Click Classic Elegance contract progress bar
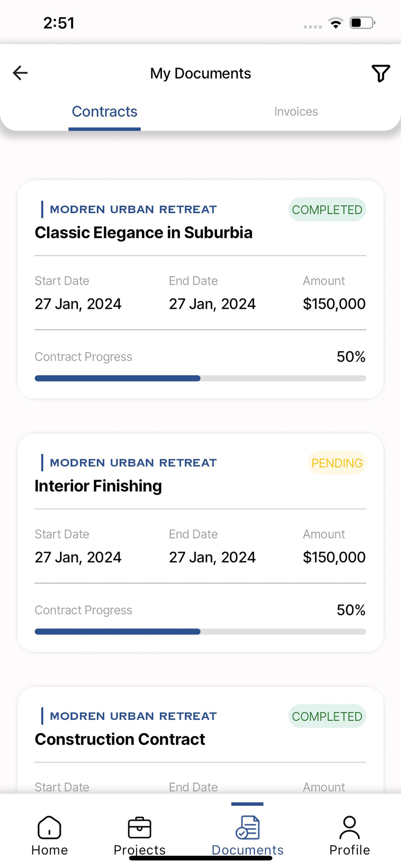This screenshot has width=401, height=868. point(200,378)
